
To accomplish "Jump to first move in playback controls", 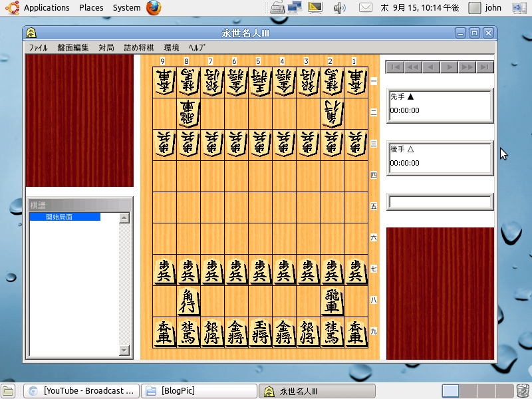I will click(x=395, y=67).
